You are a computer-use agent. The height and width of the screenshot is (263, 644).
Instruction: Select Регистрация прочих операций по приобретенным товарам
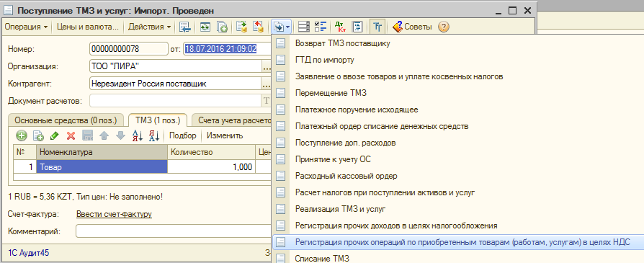[x=457, y=242]
